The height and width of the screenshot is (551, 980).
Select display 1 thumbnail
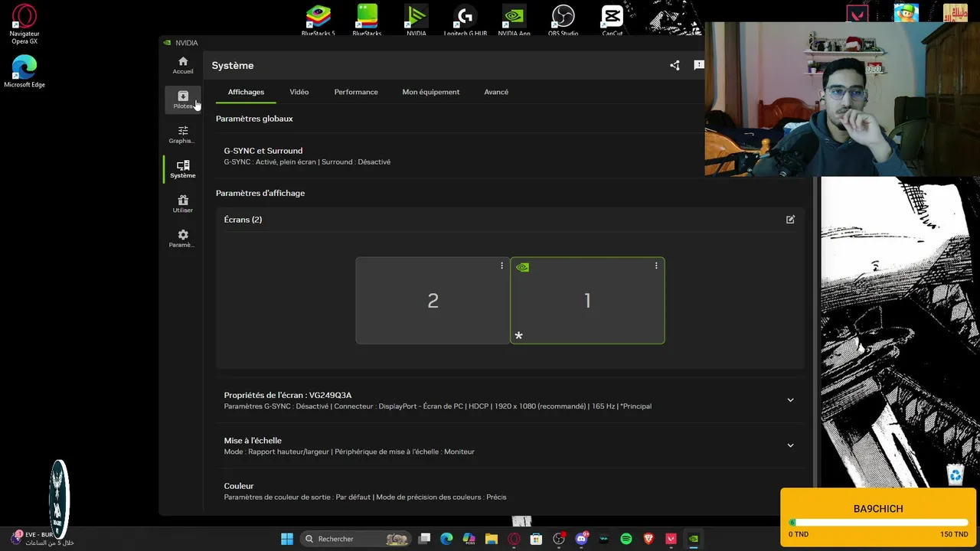pos(587,301)
